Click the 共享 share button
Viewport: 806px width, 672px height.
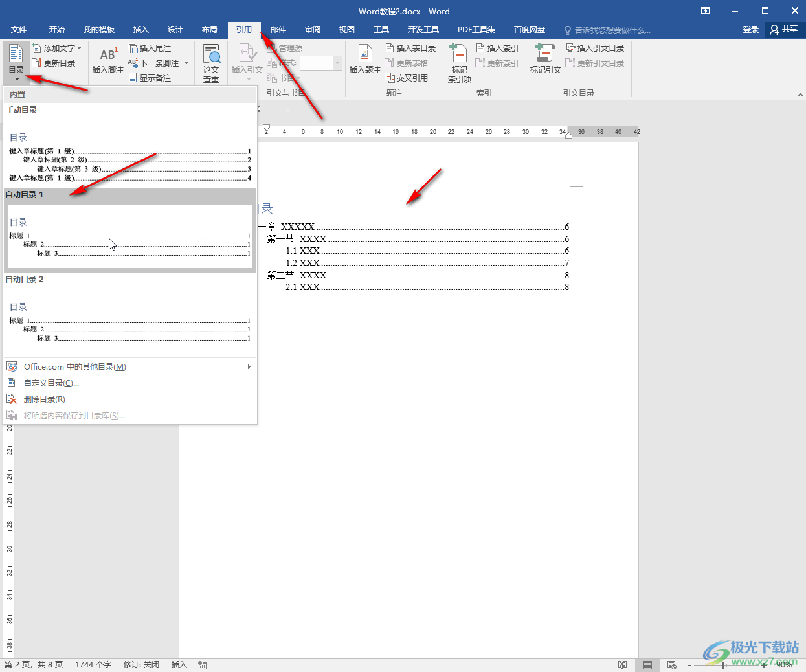[x=784, y=29]
